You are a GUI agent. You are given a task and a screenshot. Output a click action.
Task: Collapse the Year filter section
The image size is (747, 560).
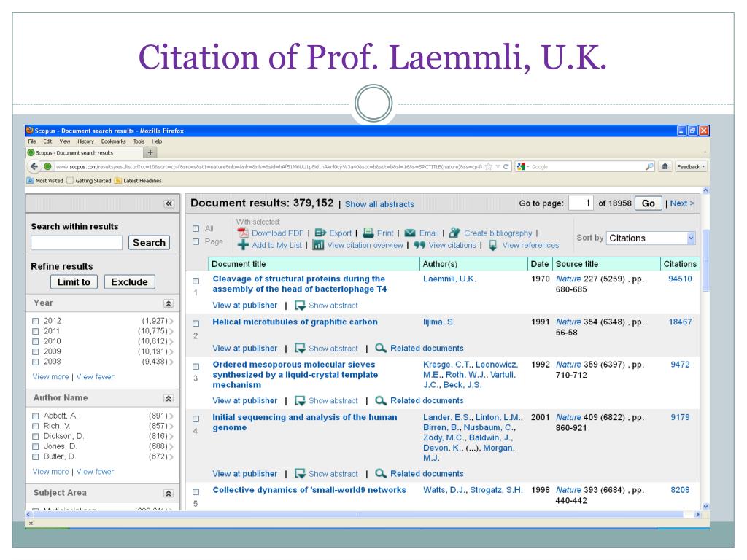coord(169,303)
